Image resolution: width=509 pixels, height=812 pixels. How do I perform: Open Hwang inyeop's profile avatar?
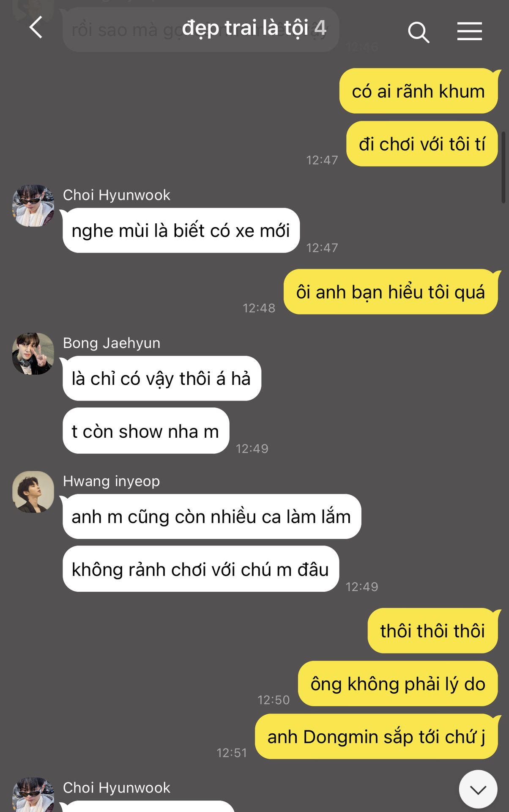(x=33, y=492)
